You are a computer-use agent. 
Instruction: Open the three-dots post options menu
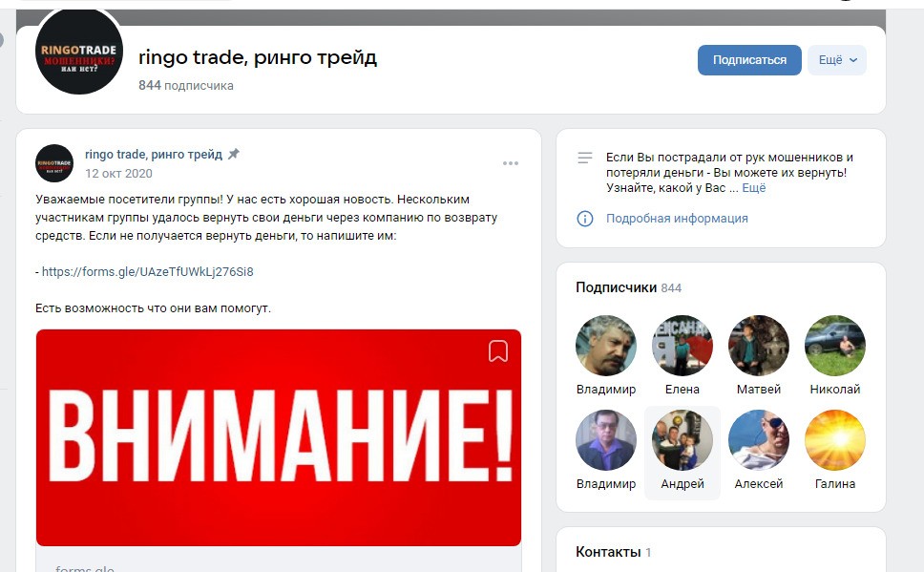[x=511, y=163]
